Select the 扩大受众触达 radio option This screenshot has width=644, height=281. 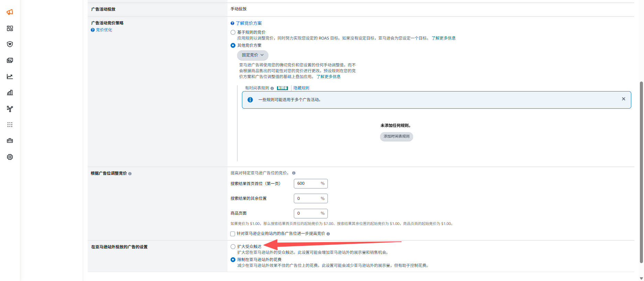(x=233, y=247)
